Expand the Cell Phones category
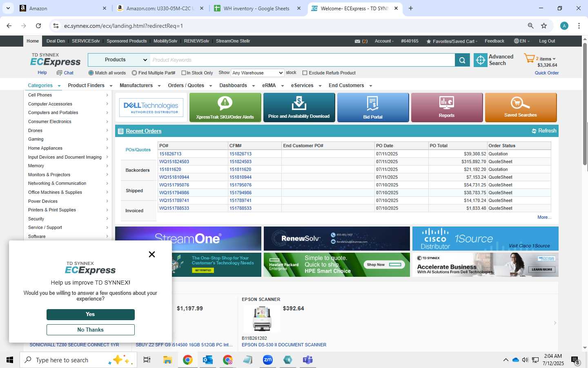 click(x=68, y=95)
